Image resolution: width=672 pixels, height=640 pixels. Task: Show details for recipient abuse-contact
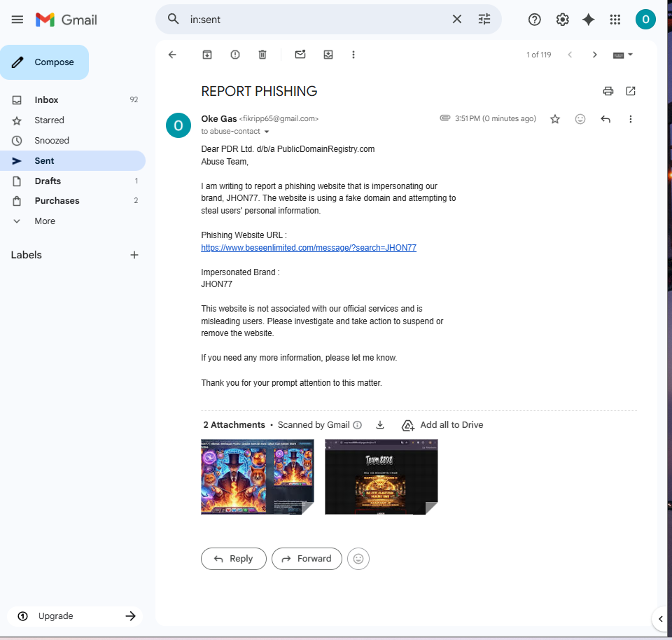coord(267,132)
